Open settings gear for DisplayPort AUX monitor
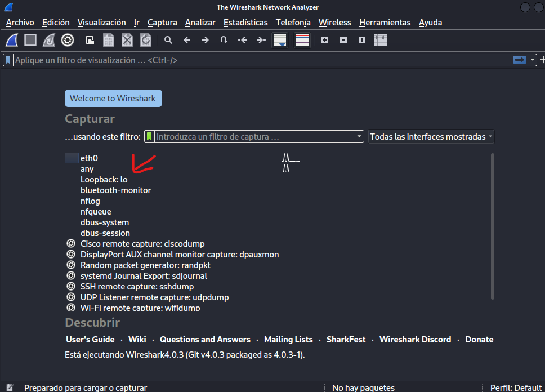545x392 pixels. [71, 254]
